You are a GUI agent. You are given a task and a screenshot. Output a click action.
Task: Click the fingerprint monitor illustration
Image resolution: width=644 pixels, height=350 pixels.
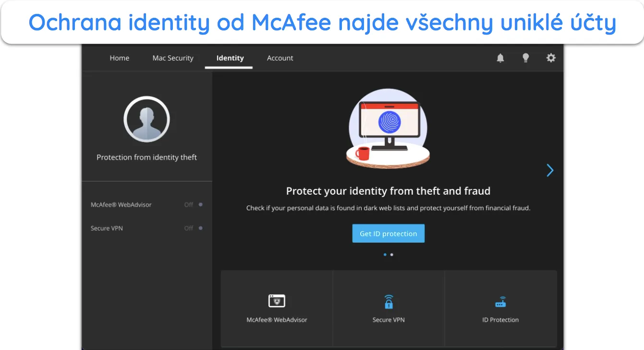point(388,128)
